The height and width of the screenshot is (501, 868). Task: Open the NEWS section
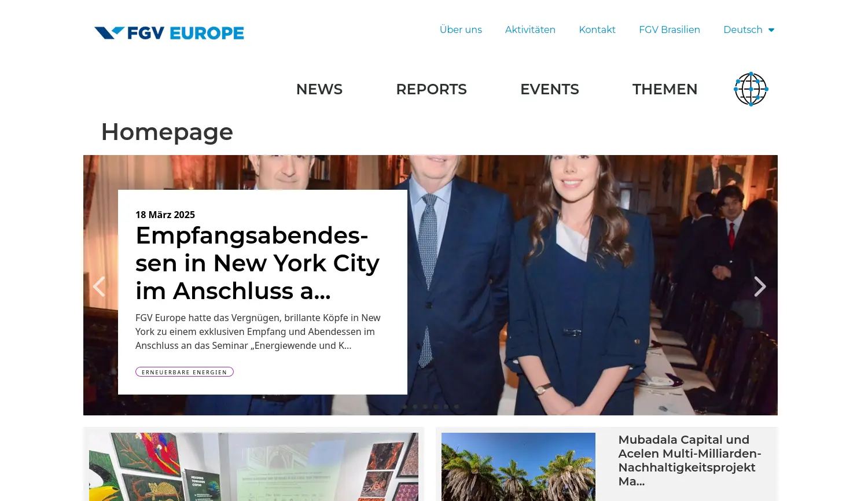point(319,89)
